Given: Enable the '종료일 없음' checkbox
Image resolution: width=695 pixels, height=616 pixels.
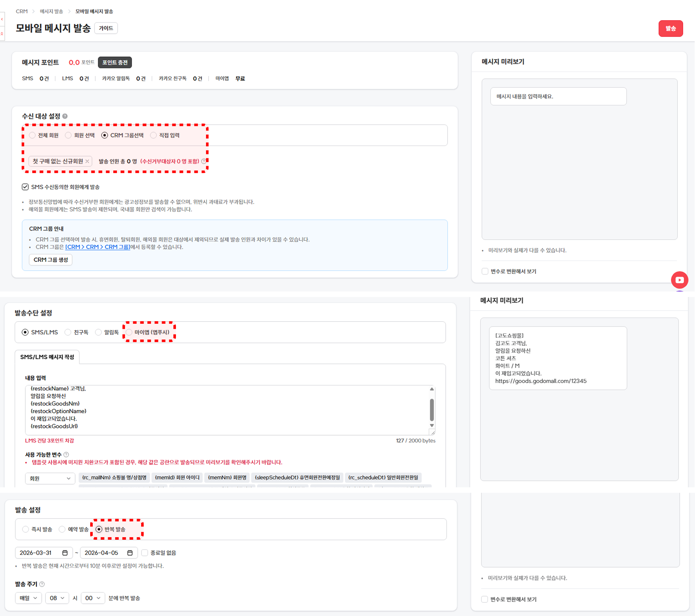Looking at the screenshot, I should click(x=145, y=553).
